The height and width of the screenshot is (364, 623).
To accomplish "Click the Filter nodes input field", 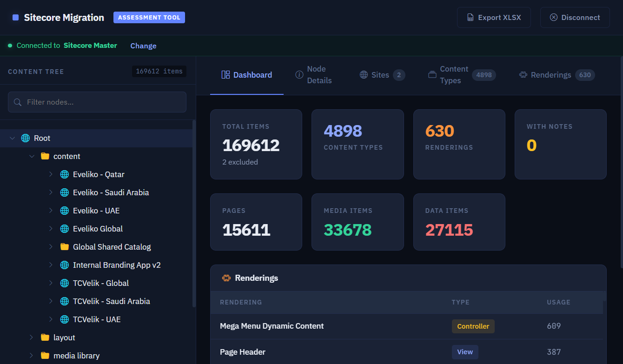I will pyautogui.click(x=102, y=102).
